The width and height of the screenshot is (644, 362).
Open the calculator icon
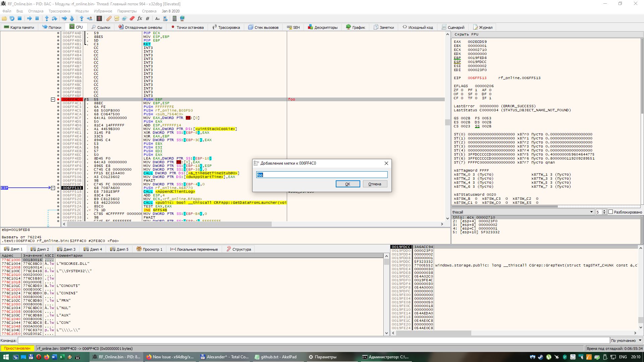pyautogui.click(x=174, y=18)
